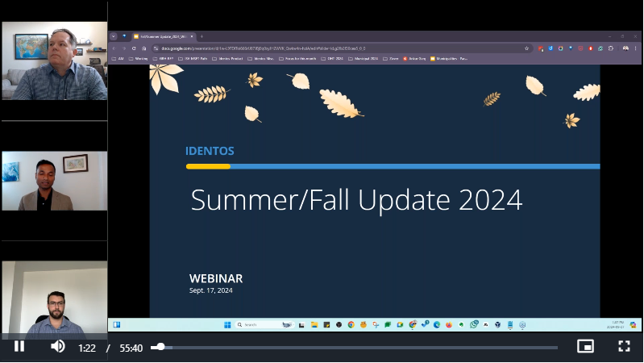Open the Mentor Misc bookmarks folder
Viewport: 644px width, 363px height.
click(260, 59)
